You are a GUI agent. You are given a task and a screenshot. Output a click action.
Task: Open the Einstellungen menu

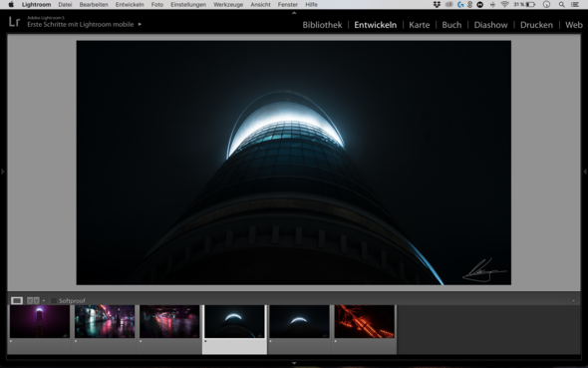pos(188,5)
